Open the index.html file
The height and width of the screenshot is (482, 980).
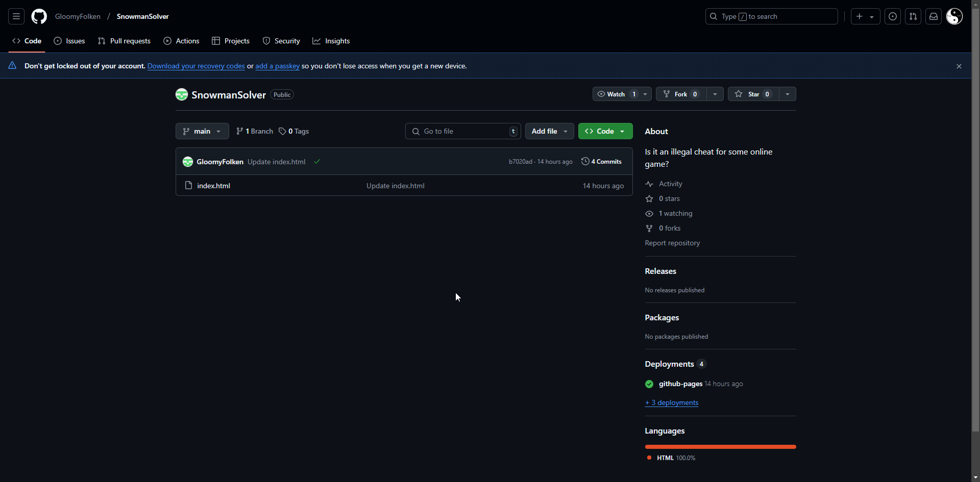(213, 186)
